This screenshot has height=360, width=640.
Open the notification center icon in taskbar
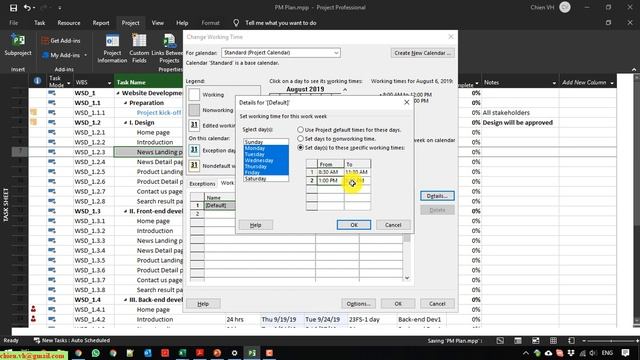pyautogui.click(x=625, y=353)
